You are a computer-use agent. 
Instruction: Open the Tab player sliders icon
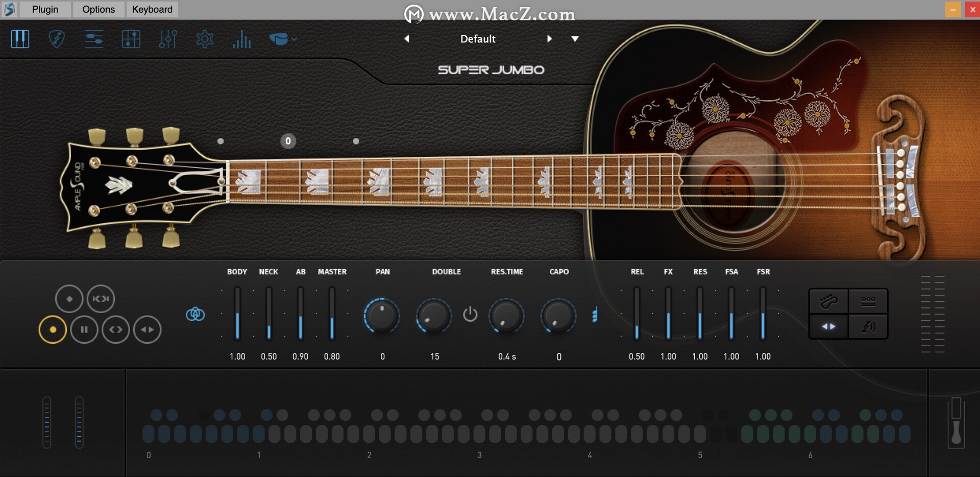coord(94,39)
